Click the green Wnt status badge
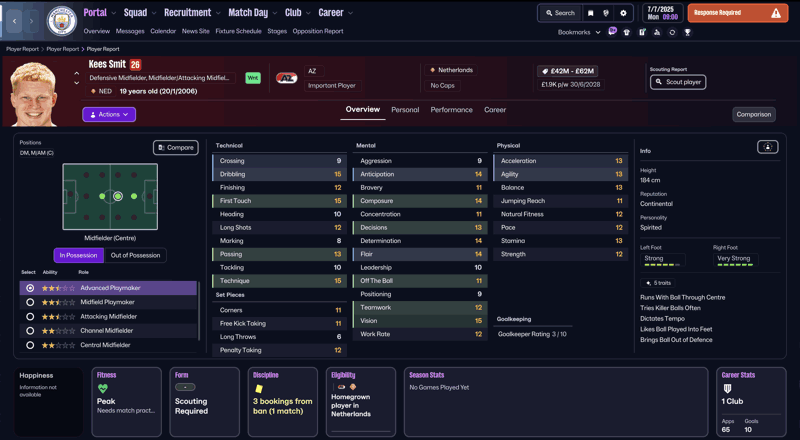Viewport: 800px width, 440px height. click(x=253, y=78)
